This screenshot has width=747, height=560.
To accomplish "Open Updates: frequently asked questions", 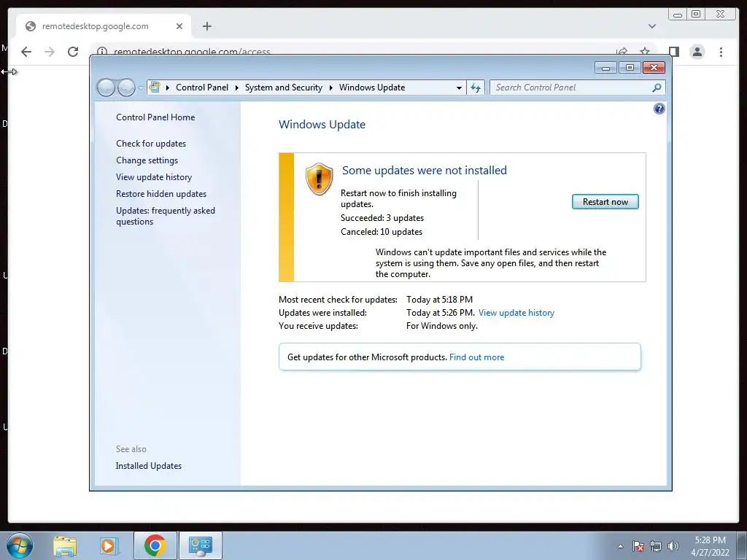I will pos(166,216).
